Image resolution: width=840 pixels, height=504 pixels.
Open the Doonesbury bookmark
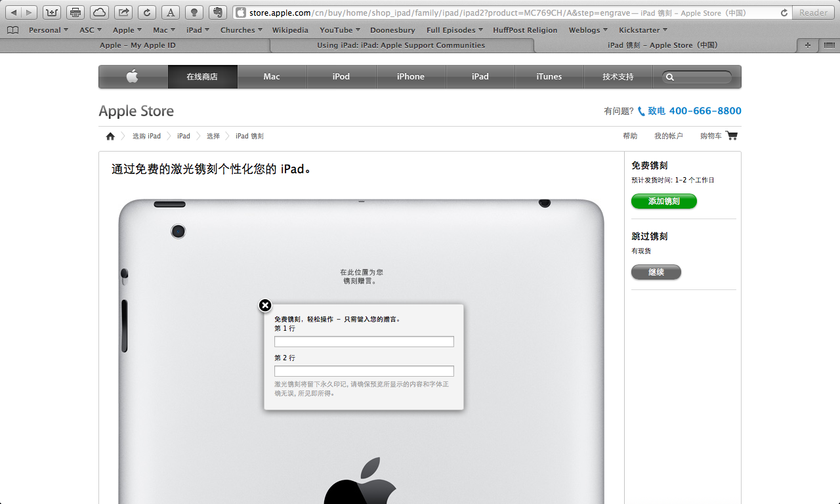point(392,30)
